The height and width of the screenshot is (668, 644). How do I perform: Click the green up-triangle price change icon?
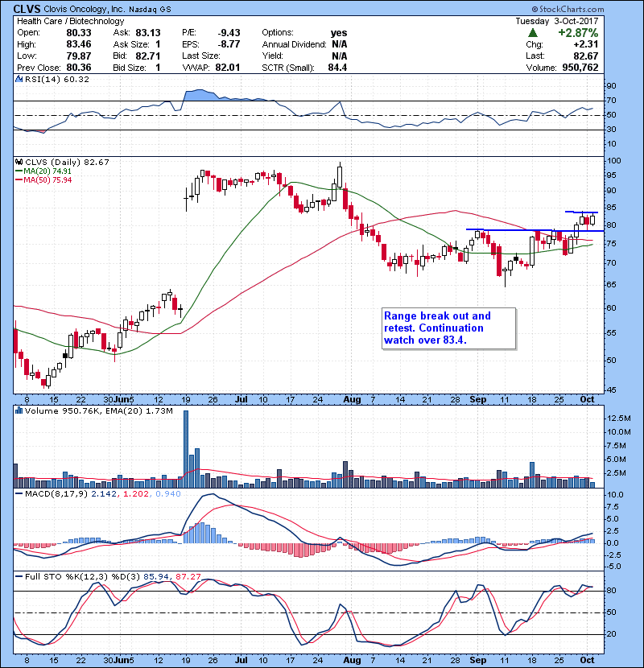click(532, 33)
